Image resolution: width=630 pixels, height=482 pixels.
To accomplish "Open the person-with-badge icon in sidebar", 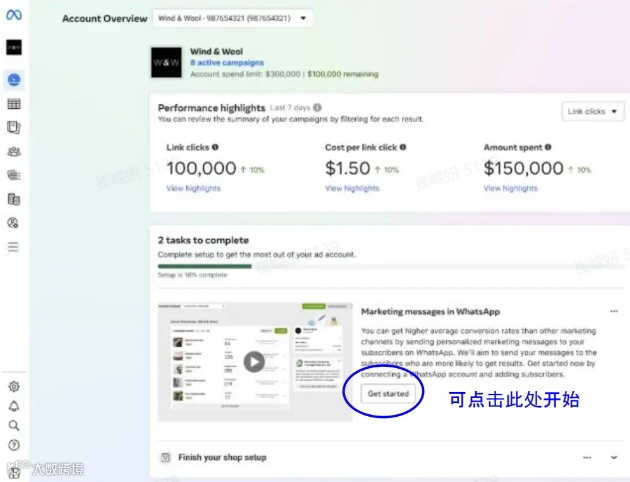I will click(x=13, y=223).
